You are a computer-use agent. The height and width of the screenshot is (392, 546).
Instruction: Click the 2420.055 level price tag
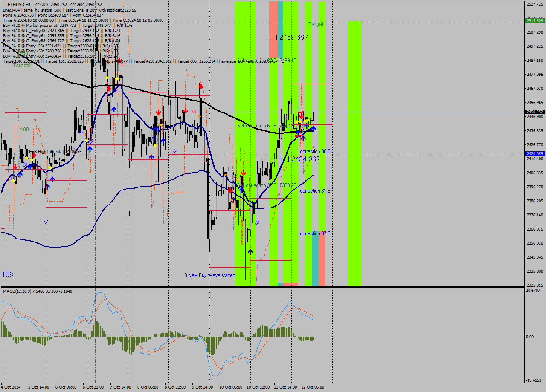535,153
